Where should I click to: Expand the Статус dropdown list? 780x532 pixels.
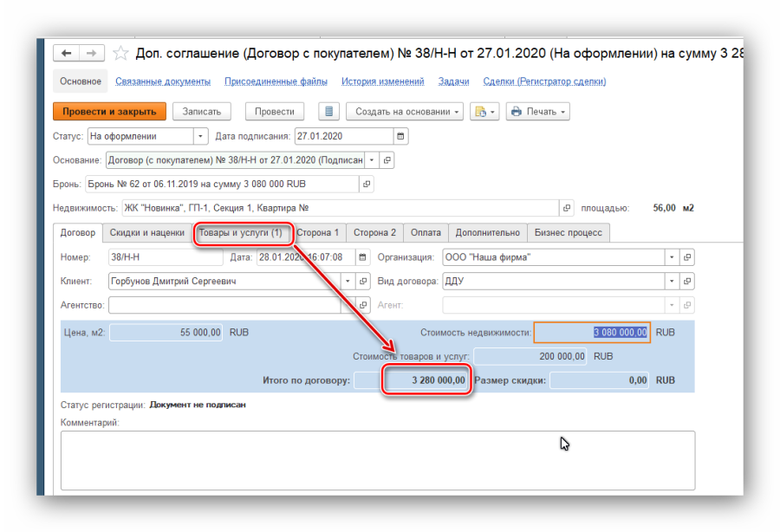pos(201,137)
